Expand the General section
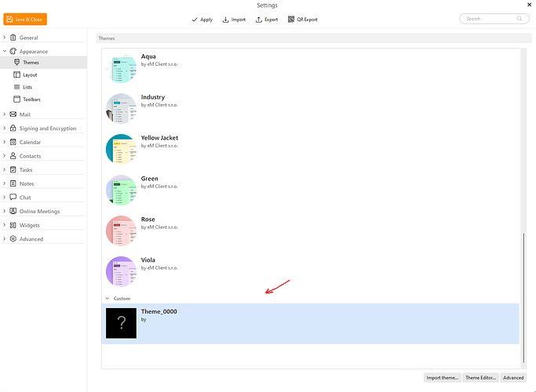The image size is (536, 392). tap(5, 38)
